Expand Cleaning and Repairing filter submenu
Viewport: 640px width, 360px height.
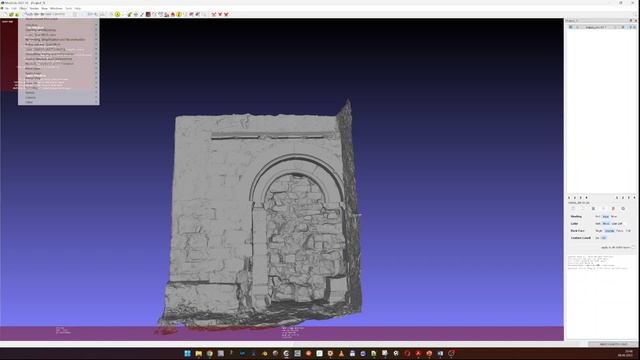point(58,30)
